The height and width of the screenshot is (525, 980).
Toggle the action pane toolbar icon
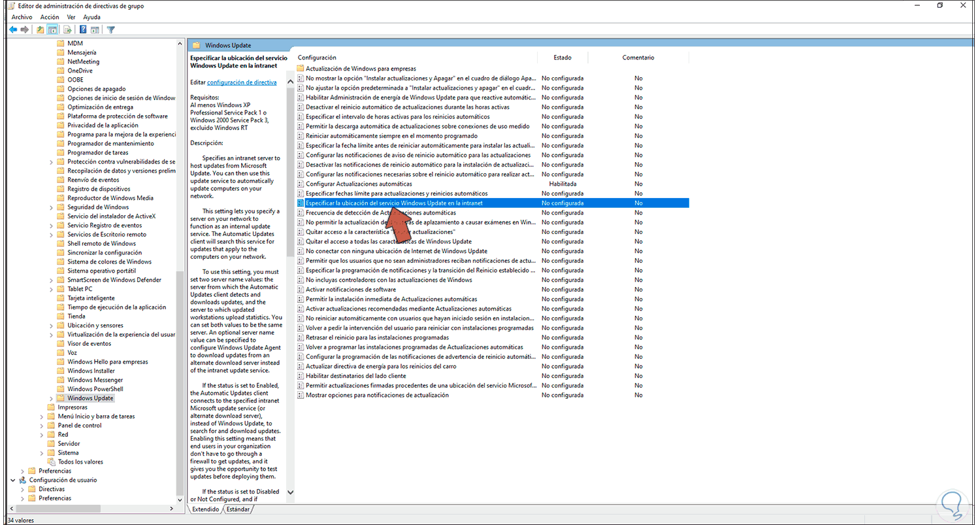[x=95, y=29]
